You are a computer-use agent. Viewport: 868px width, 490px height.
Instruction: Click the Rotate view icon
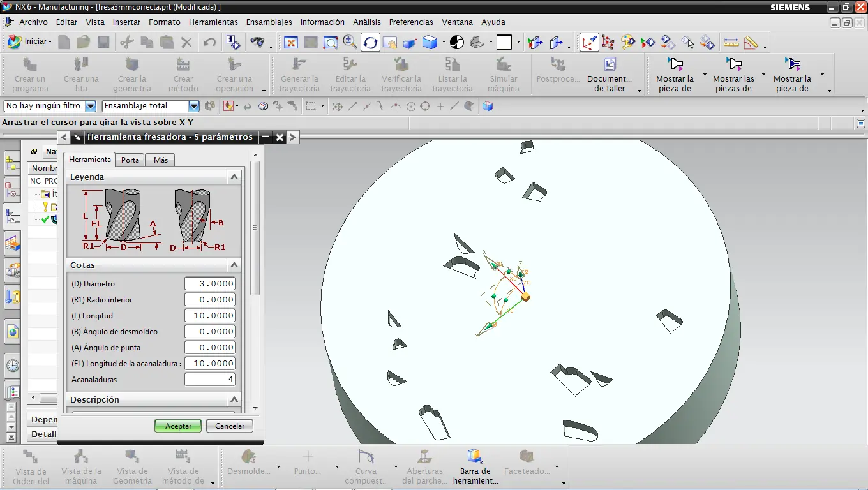370,43
